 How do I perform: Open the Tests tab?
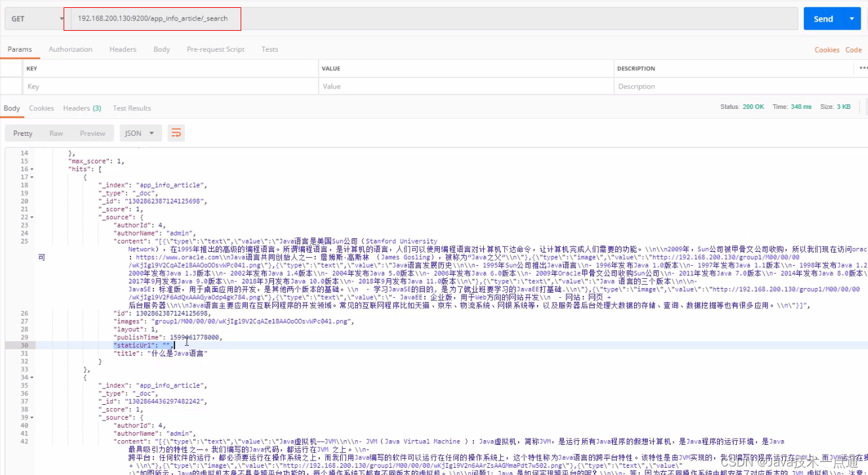click(269, 49)
